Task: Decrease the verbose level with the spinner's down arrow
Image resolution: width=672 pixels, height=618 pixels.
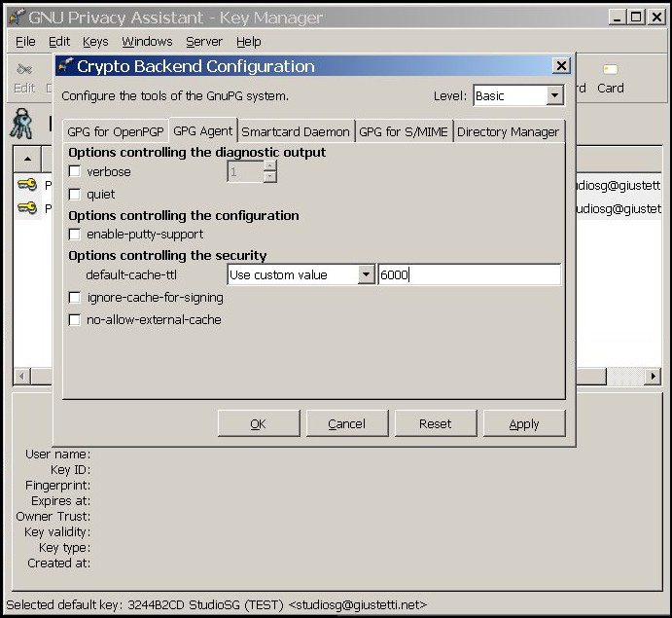Action: coord(270,176)
